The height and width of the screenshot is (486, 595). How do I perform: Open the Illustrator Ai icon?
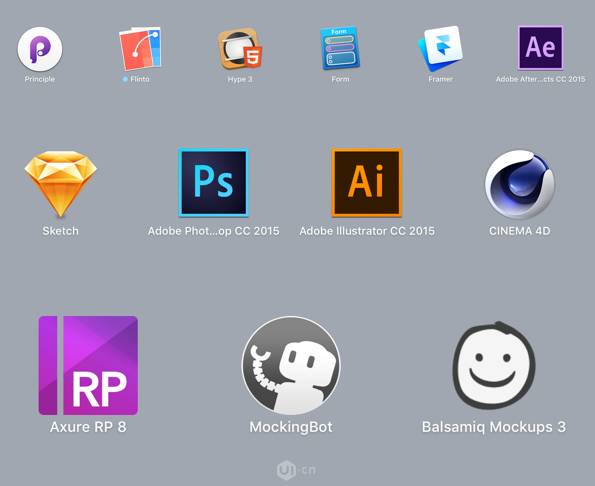pyautogui.click(x=367, y=183)
